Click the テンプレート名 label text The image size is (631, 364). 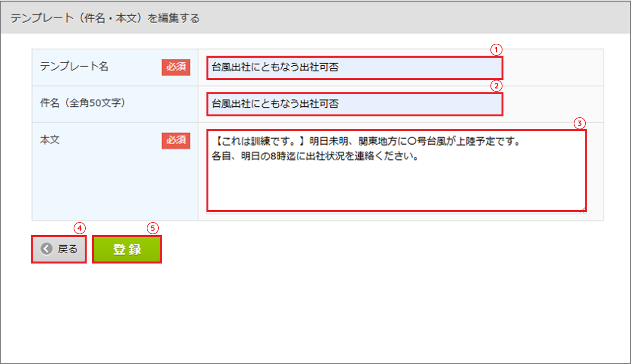point(74,67)
